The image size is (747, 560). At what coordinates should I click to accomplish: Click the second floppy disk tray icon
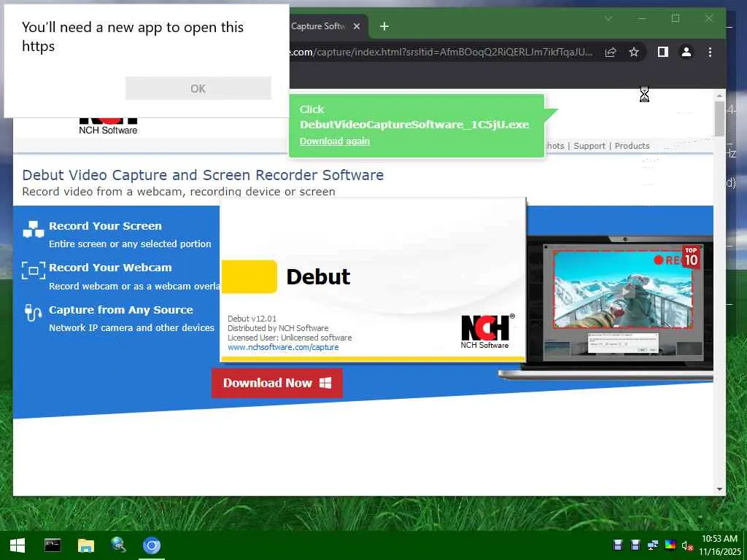635,545
